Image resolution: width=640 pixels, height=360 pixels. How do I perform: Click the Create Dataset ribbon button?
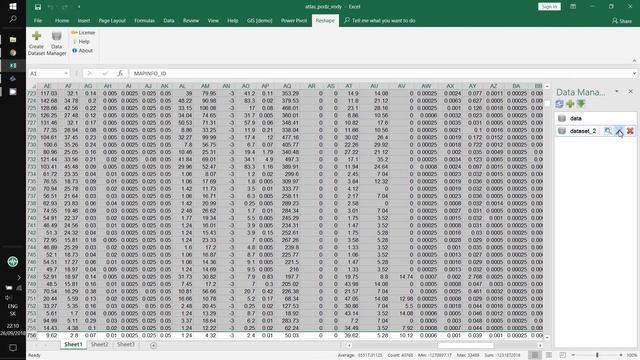coord(36,43)
